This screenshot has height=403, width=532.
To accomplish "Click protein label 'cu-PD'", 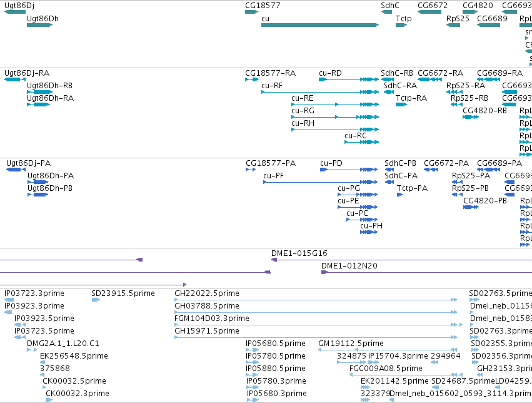I will (x=331, y=163).
